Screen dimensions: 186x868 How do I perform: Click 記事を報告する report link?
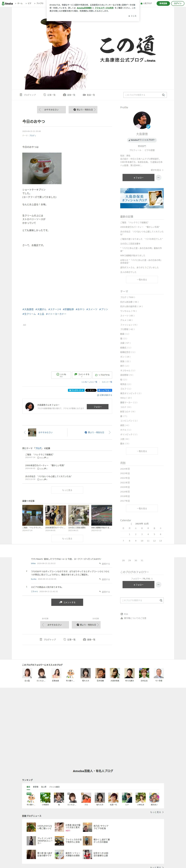(105, 395)
